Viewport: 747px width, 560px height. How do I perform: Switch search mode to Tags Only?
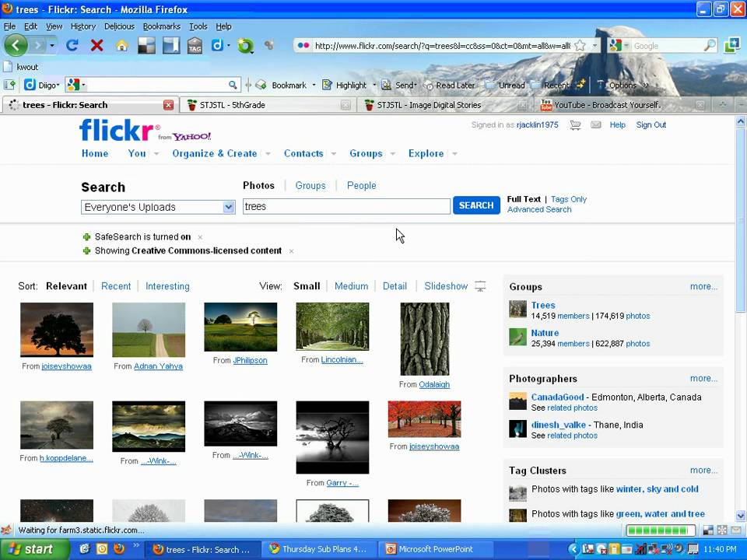point(569,199)
